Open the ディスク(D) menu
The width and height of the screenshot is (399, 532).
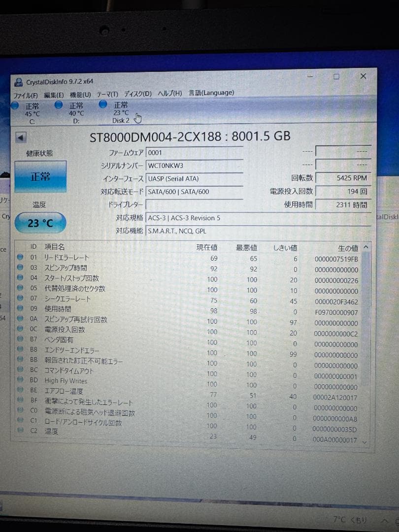tap(137, 94)
